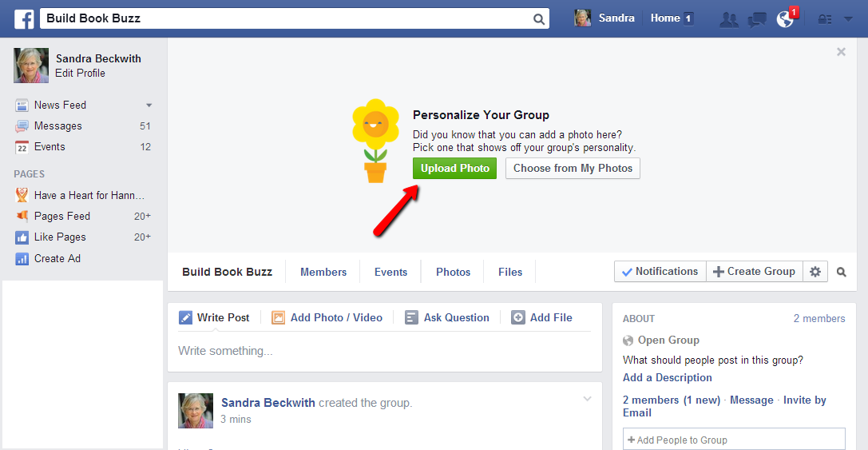Open Messages in left sidebar
The height and width of the screenshot is (450, 868).
(x=57, y=125)
